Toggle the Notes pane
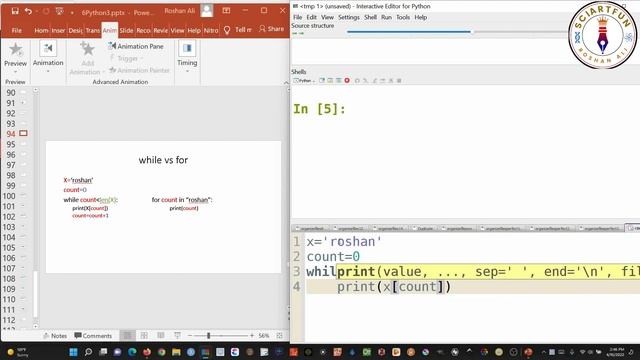 click(x=55, y=336)
